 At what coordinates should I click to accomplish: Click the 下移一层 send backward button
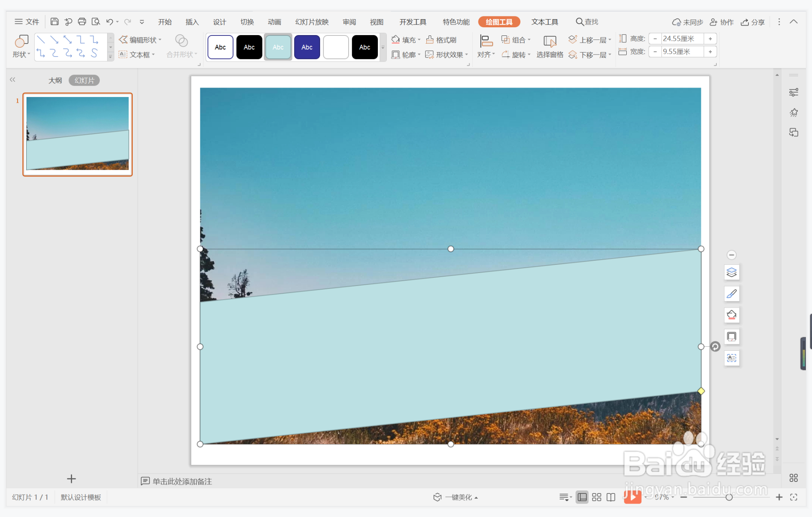[x=590, y=55]
